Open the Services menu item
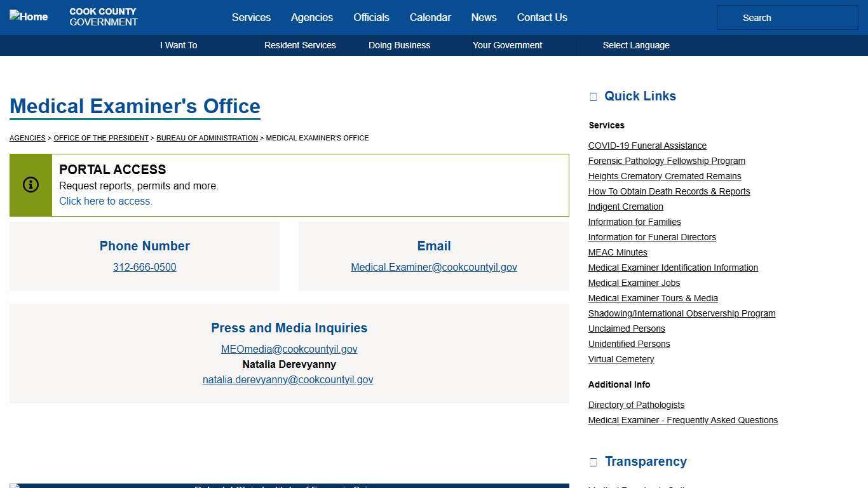The height and width of the screenshot is (488, 868). tap(251, 17)
